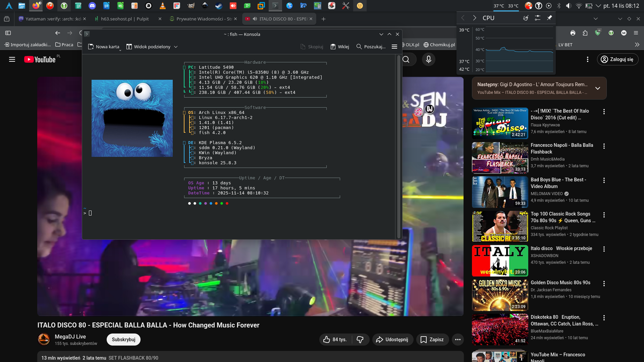Go to next sensor in CPU widget

coord(474,18)
